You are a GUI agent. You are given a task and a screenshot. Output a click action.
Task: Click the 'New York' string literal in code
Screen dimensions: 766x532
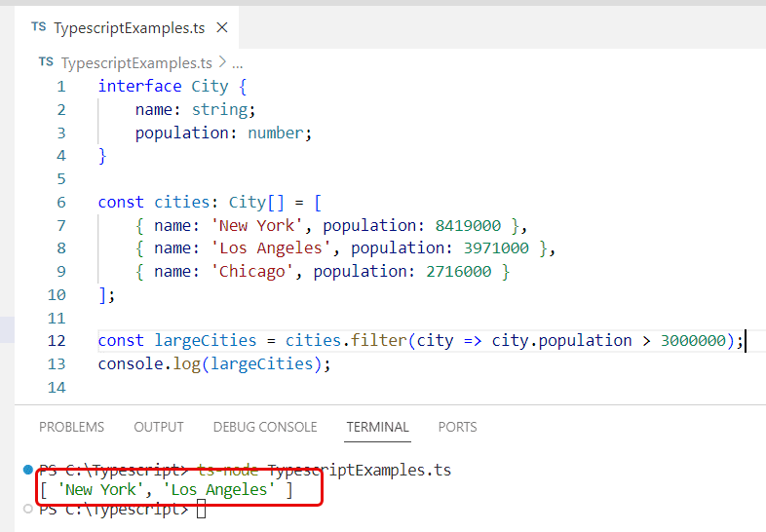coord(257,225)
